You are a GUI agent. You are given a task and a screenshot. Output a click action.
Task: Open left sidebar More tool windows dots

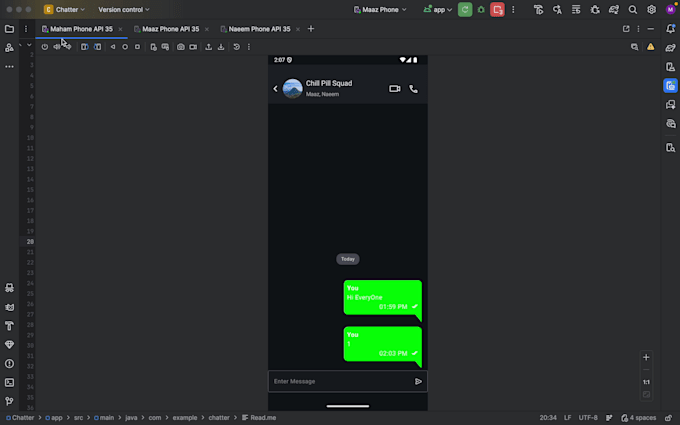9,67
